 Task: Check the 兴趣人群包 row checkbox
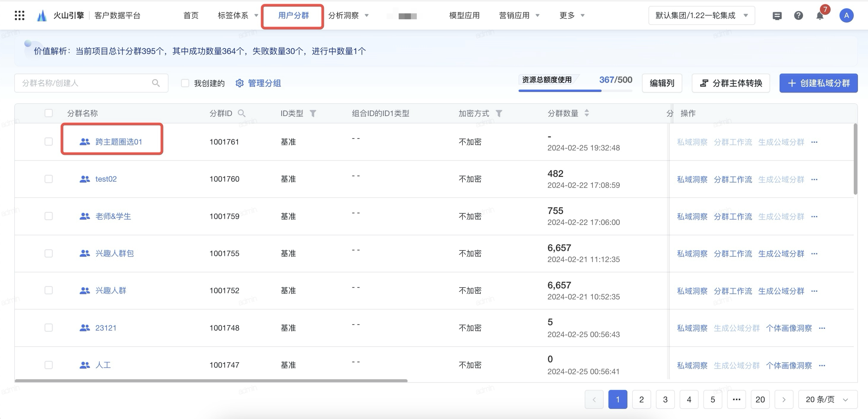pos(49,253)
